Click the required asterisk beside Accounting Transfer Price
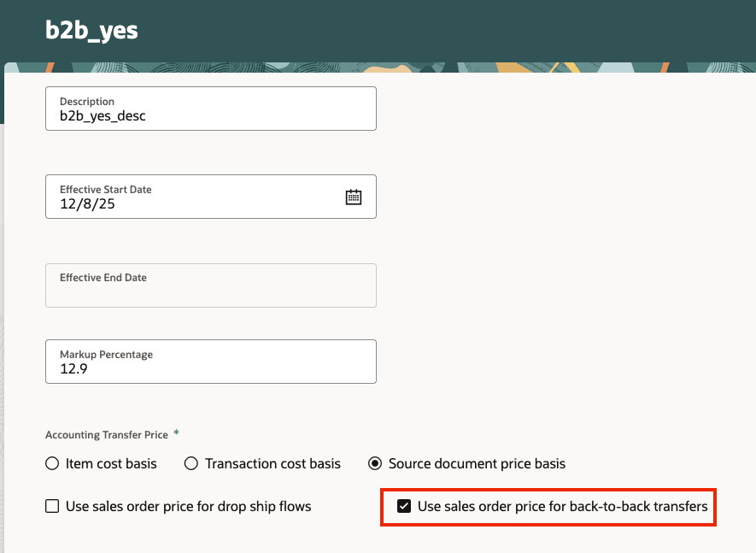Screen dimensions: 756x553 tap(175, 434)
